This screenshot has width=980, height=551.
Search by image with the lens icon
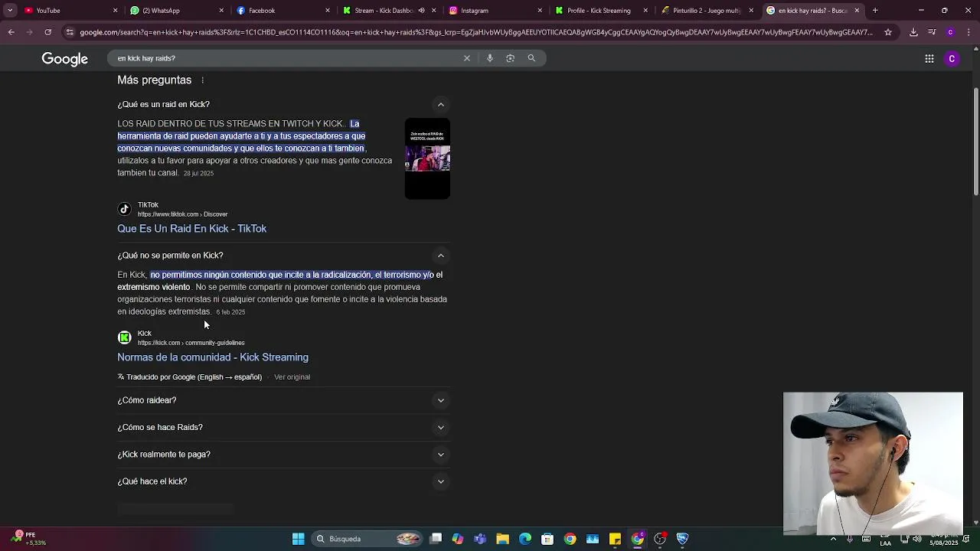[x=510, y=58]
